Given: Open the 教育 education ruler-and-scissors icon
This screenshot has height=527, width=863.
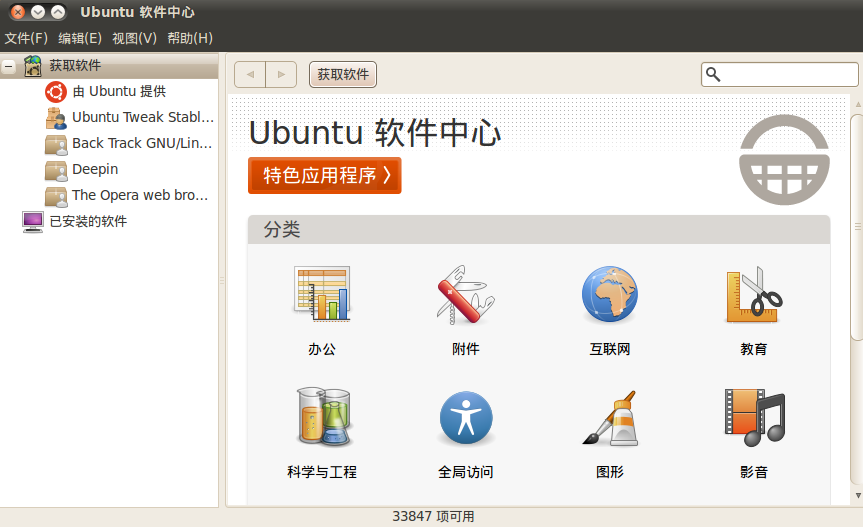Looking at the screenshot, I should click(754, 294).
